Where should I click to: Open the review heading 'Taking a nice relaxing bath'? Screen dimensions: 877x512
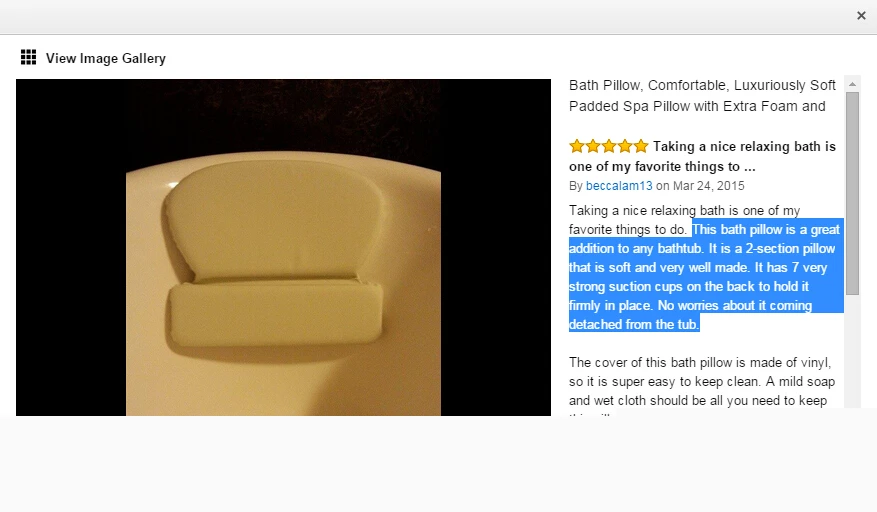pos(702,156)
